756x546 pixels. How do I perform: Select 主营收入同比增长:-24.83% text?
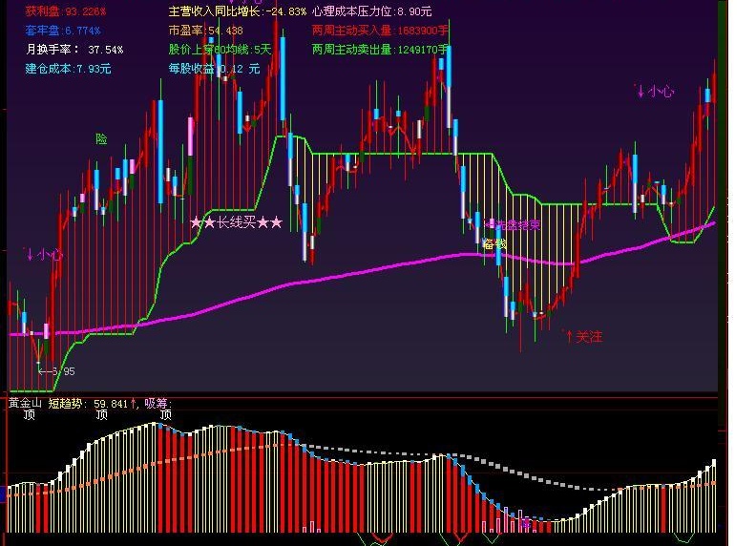coord(238,11)
